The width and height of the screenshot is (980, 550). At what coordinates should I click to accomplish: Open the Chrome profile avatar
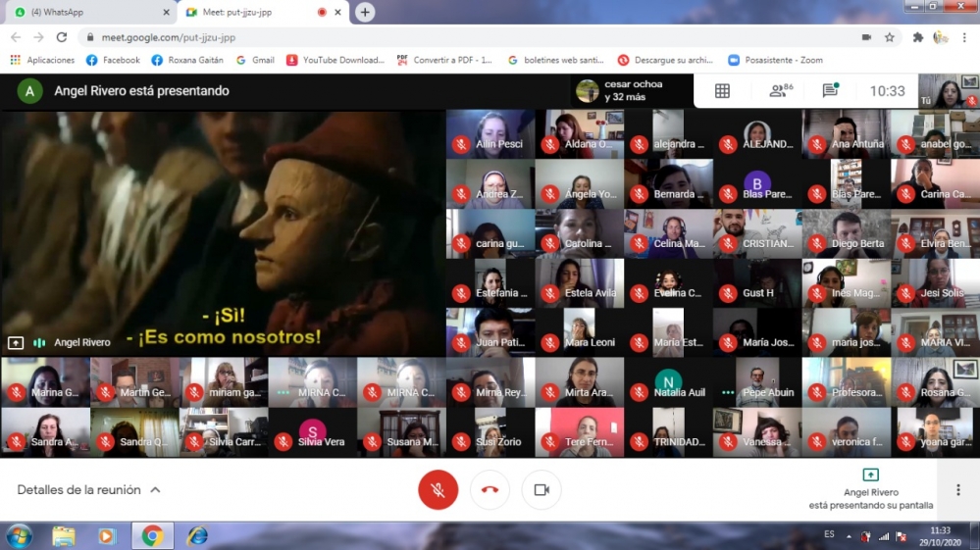click(x=941, y=37)
